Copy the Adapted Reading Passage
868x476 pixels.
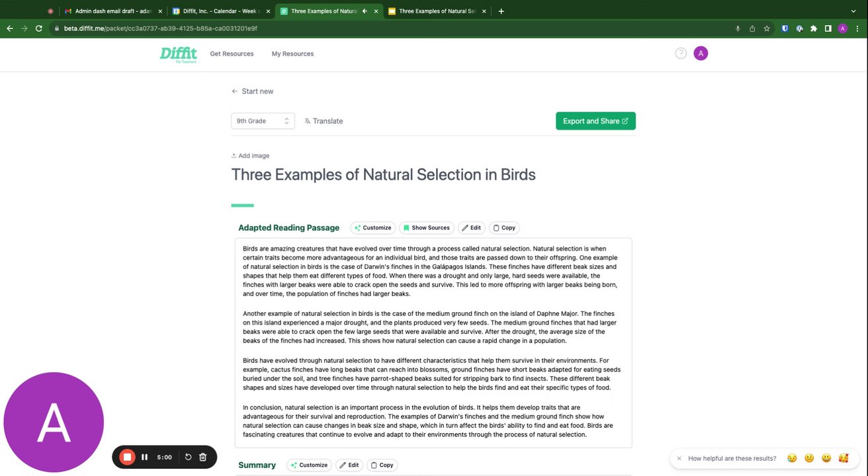point(504,227)
